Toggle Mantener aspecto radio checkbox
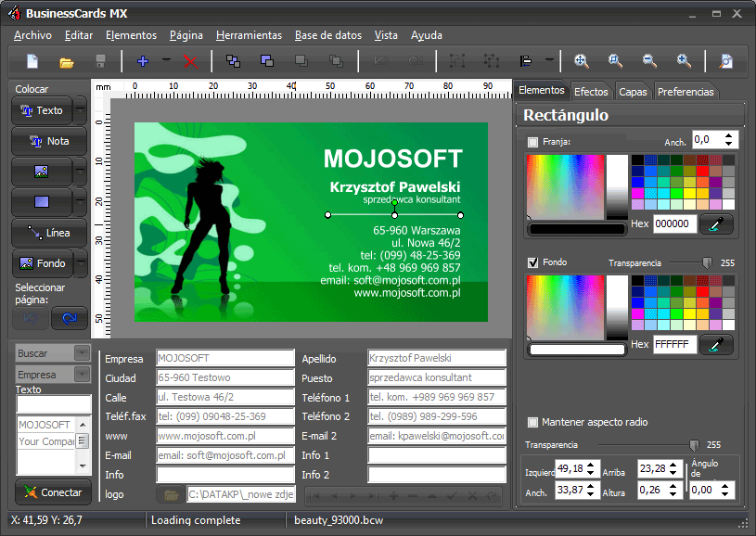The height and width of the screenshot is (536, 756). pyautogui.click(x=532, y=422)
